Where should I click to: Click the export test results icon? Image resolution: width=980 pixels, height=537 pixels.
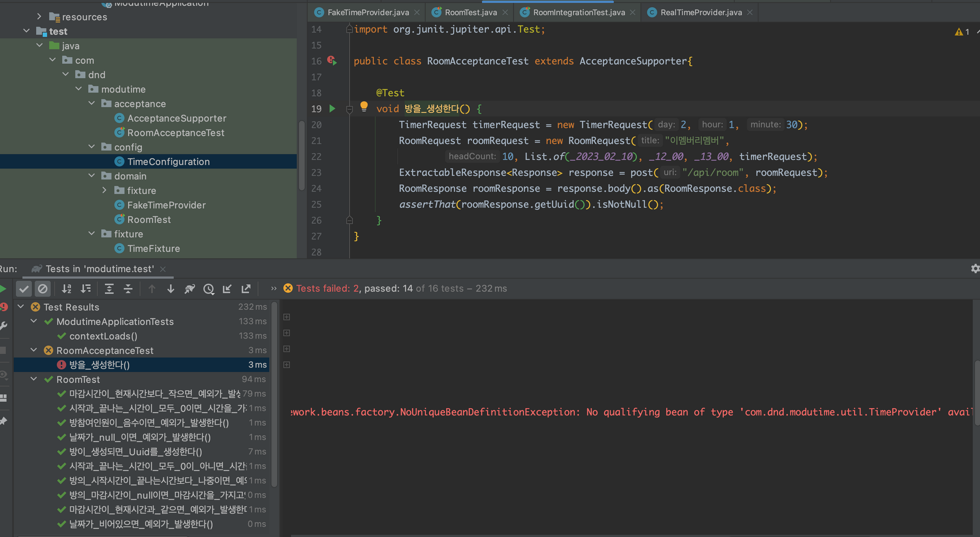click(246, 289)
